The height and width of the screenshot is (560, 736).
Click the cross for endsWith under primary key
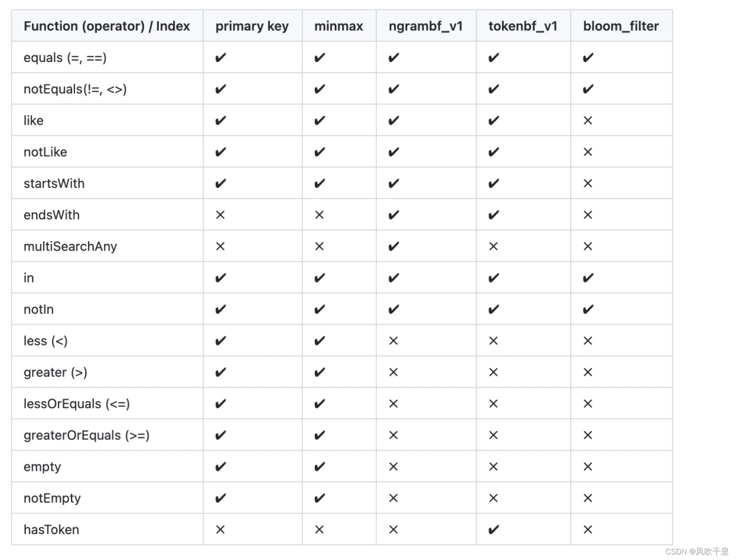(x=220, y=215)
